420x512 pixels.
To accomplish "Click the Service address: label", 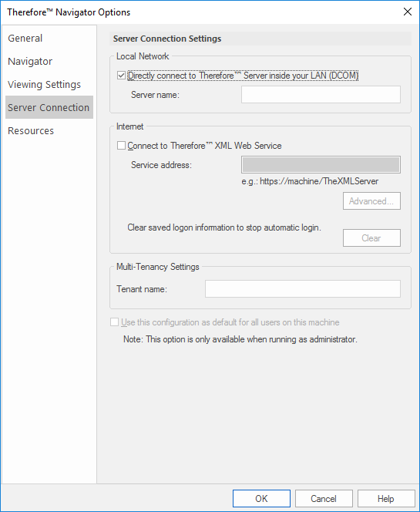I will click(161, 165).
